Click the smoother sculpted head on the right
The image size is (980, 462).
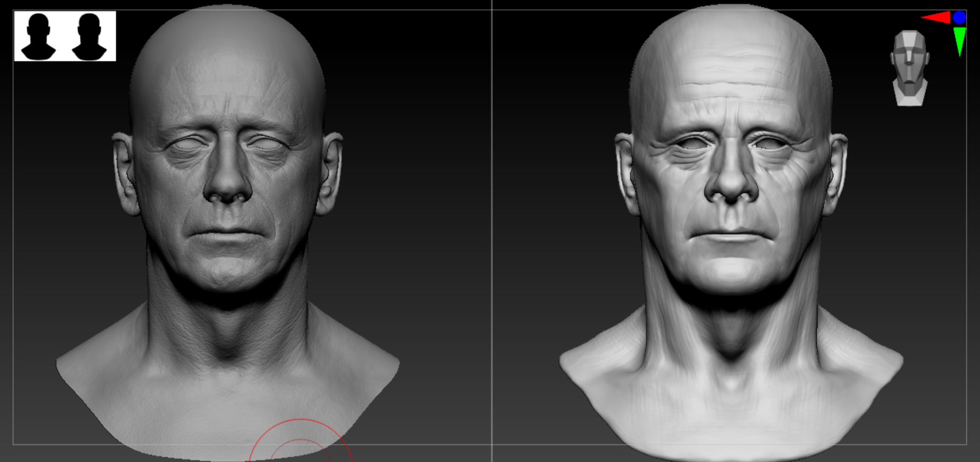point(731,232)
